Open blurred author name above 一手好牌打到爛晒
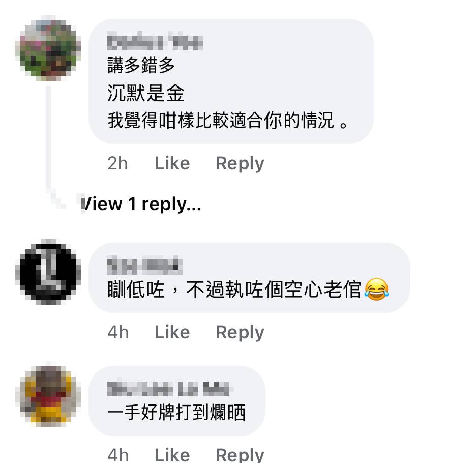Image resolution: width=476 pixels, height=463 pixels. click(x=170, y=388)
